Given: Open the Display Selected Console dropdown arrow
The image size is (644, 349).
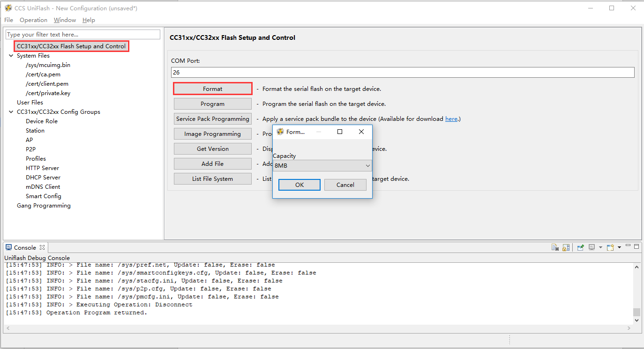Looking at the screenshot, I should (600, 247).
